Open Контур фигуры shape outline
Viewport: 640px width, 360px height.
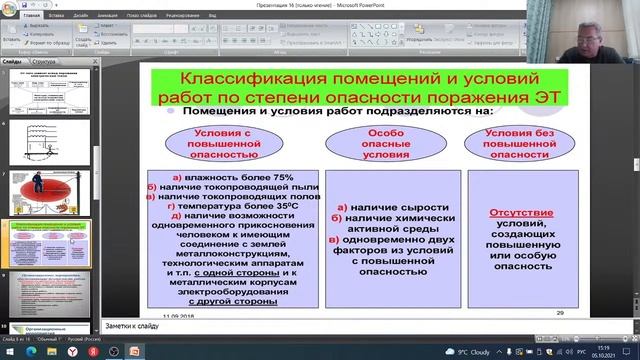[486, 34]
